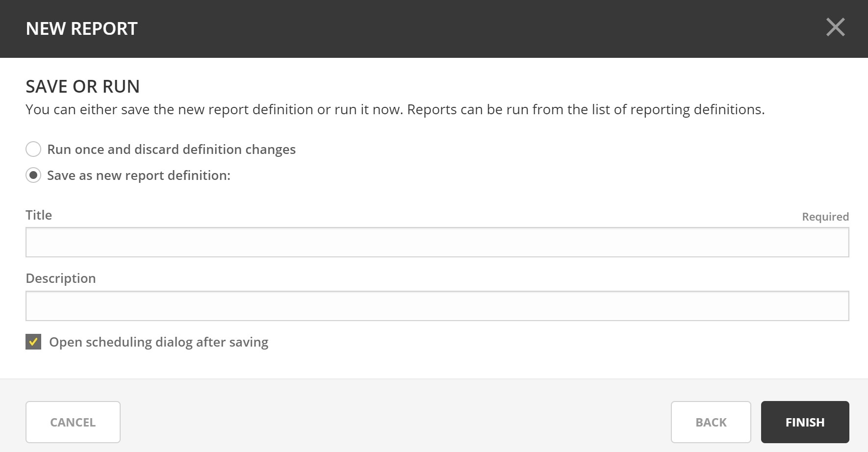Screen dimensions: 868x452
Task: Click the dark header bar of the dialog
Action: point(441,28)
